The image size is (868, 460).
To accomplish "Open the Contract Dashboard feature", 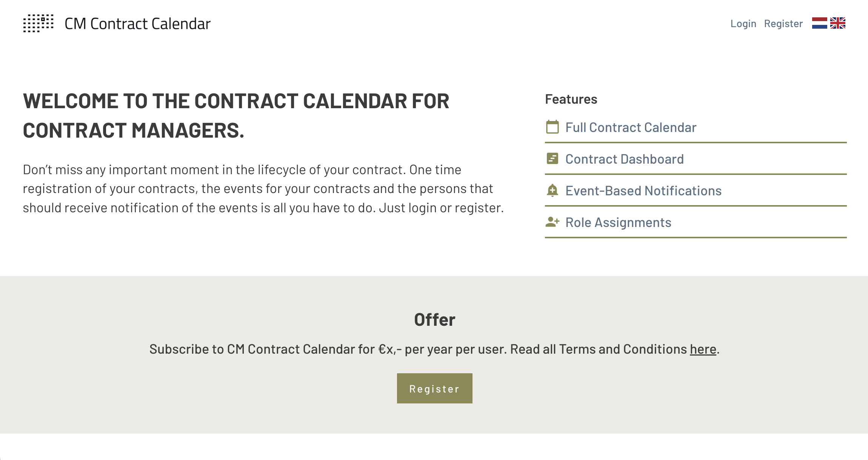I will (x=624, y=159).
